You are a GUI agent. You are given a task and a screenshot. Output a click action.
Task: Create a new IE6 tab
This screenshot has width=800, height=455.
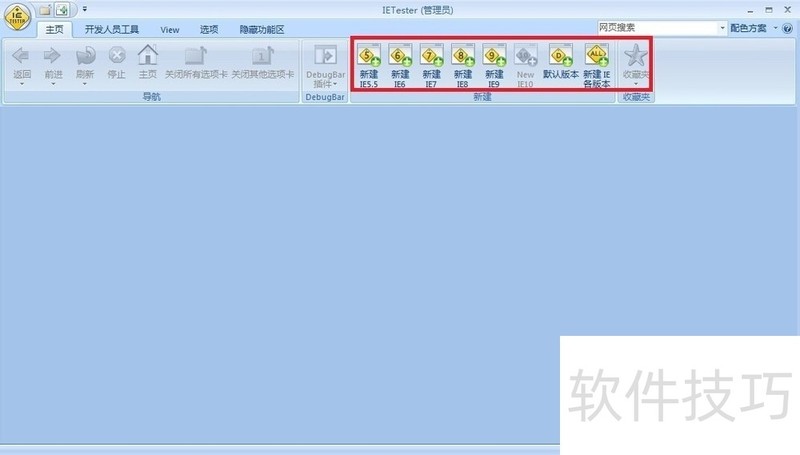[x=400, y=66]
